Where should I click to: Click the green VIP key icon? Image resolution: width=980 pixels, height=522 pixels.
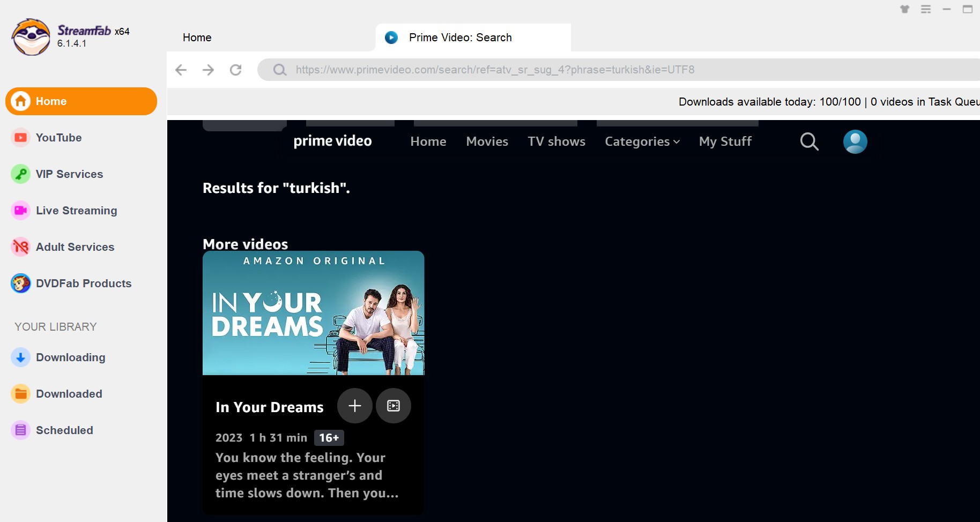(21, 174)
